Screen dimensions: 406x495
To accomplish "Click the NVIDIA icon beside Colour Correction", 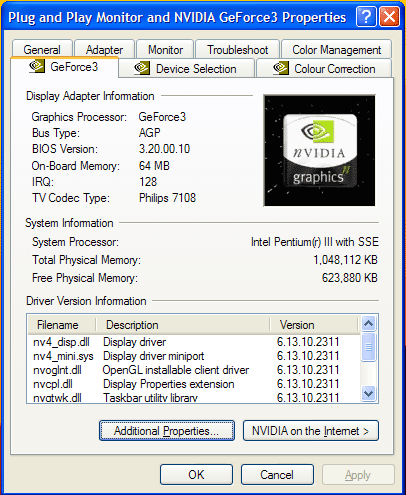I will [280, 68].
